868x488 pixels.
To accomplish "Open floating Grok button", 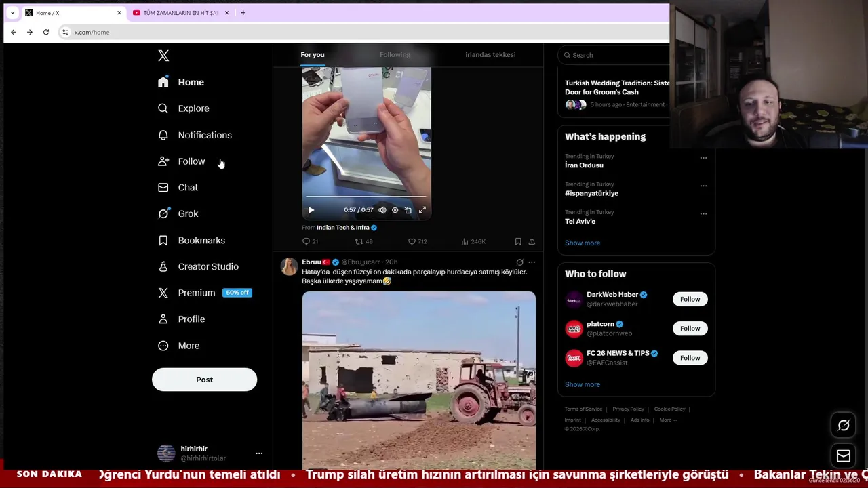I will point(844,425).
